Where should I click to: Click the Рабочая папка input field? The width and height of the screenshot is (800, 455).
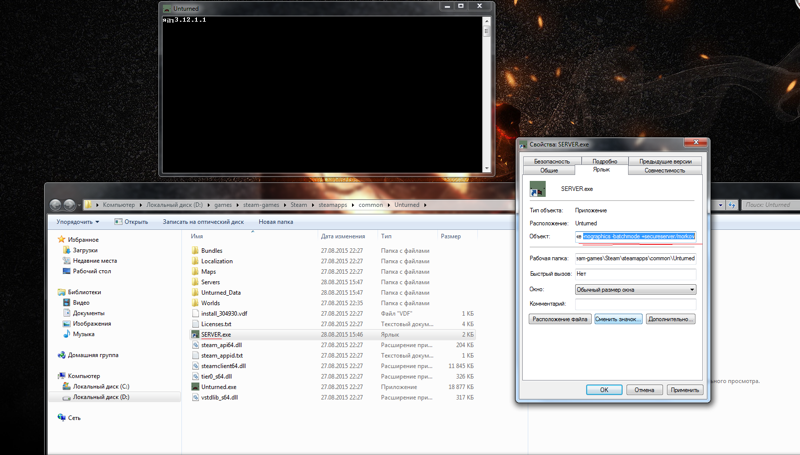(636, 259)
